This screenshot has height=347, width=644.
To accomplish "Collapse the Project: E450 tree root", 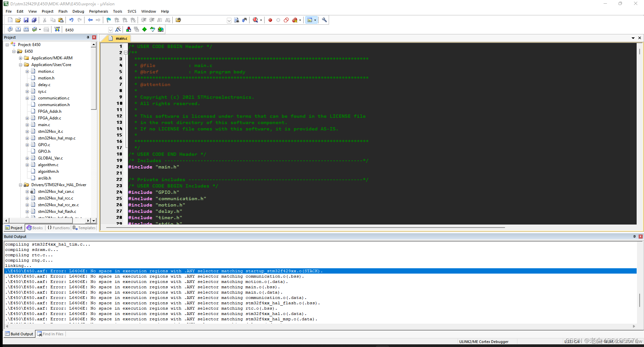I will click(7, 45).
